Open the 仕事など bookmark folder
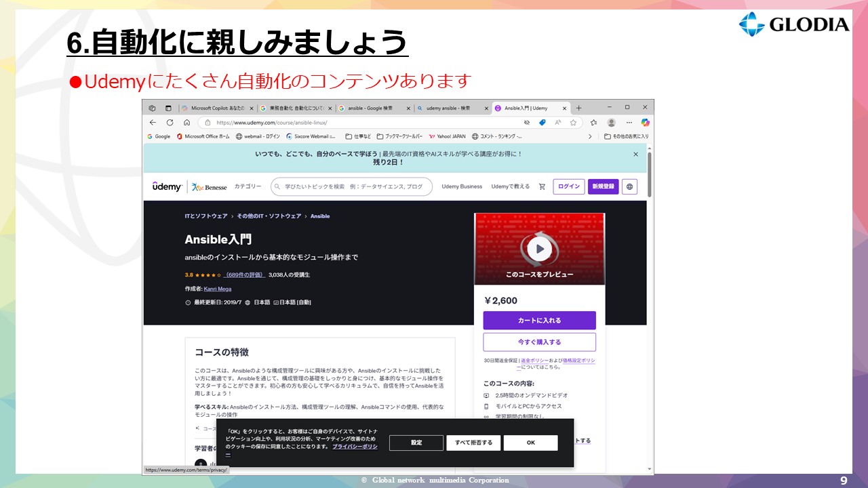This screenshot has width=868, height=488. (358, 136)
